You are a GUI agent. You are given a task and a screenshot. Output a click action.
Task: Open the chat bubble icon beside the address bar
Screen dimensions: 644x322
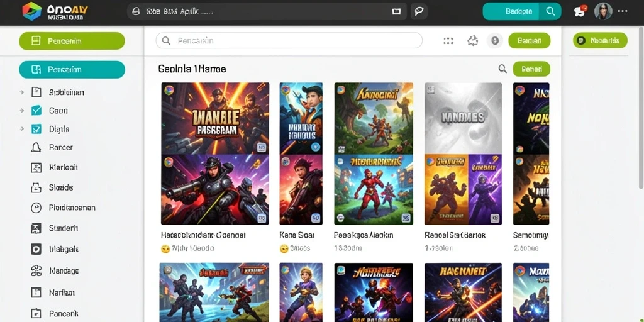coord(419,11)
